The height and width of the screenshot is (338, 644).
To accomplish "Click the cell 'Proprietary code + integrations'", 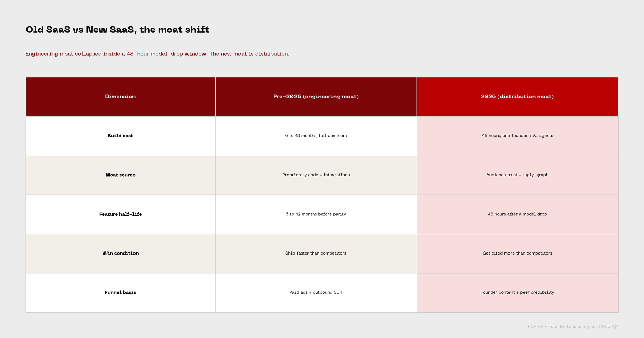I will point(316,175).
